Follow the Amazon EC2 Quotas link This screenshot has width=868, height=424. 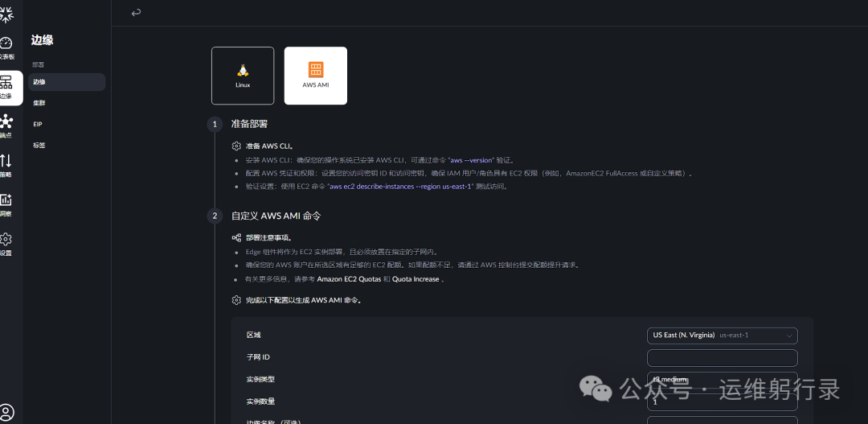349,279
